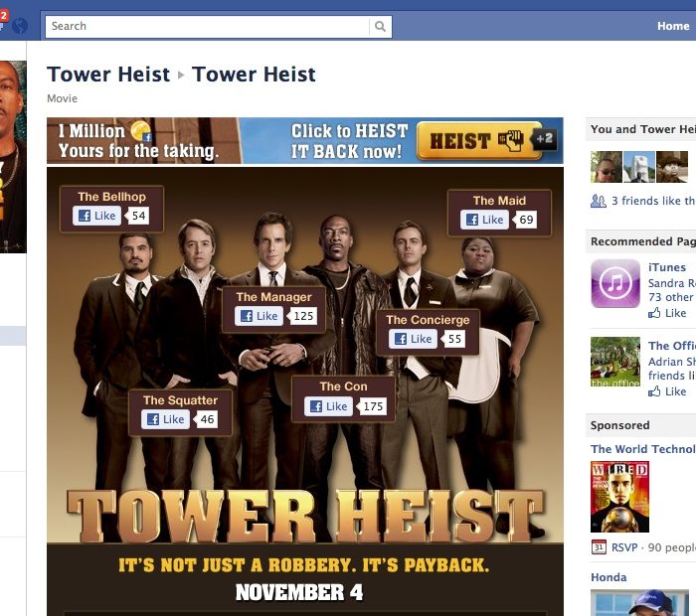The height and width of the screenshot is (616, 696).
Task: Go to the Home menu item
Action: click(673, 26)
